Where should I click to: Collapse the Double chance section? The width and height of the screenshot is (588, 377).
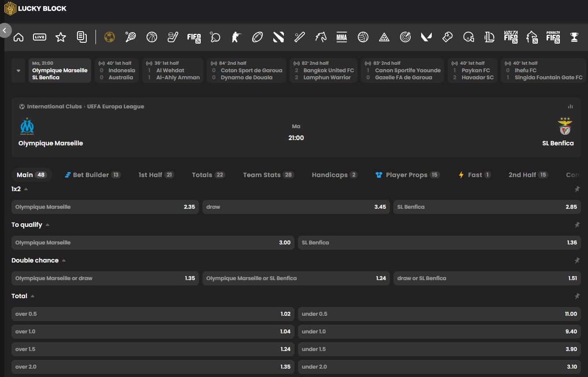(64, 260)
